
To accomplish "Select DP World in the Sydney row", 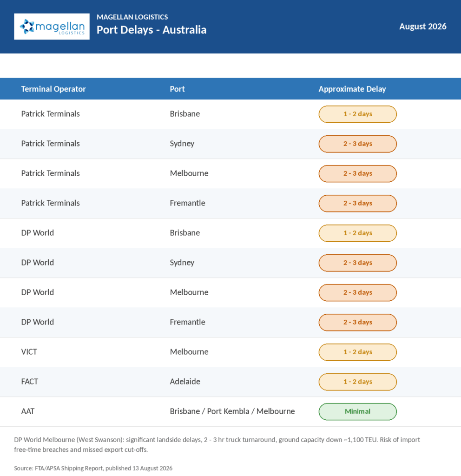I will click(x=37, y=263).
